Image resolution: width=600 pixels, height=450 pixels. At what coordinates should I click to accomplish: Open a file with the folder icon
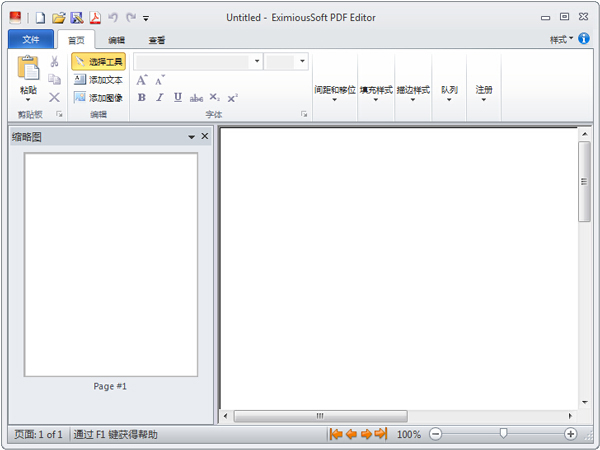coord(59,18)
